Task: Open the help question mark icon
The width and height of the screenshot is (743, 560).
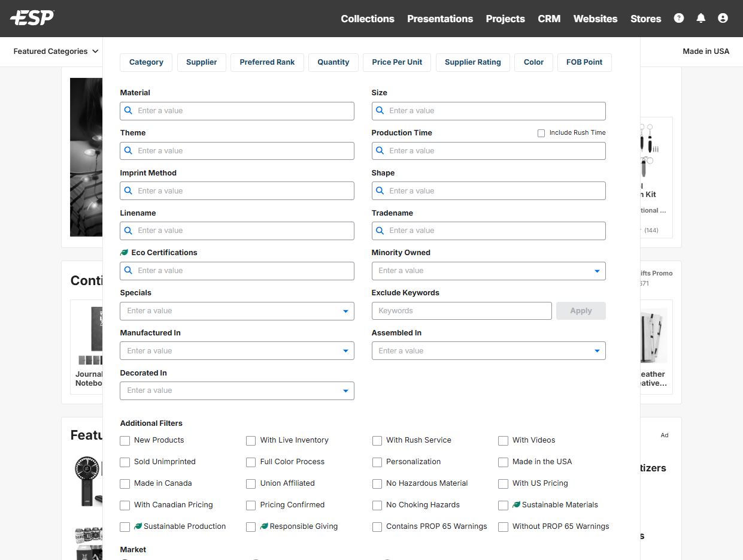Action: (x=678, y=18)
